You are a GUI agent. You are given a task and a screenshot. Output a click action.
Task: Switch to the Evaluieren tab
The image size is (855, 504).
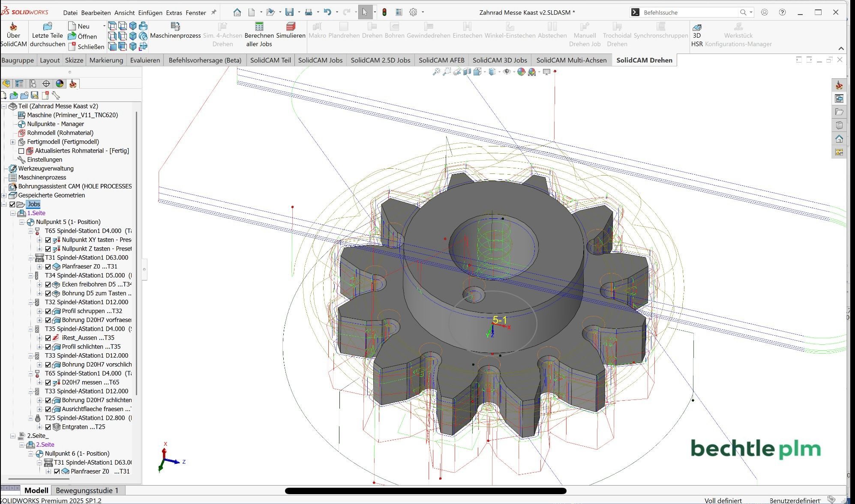(145, 60)
